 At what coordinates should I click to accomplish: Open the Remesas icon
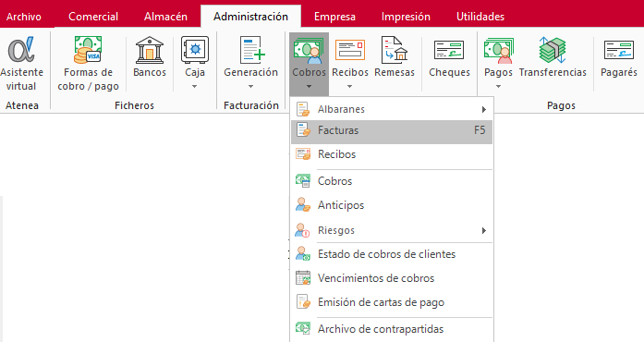(395, 50)
